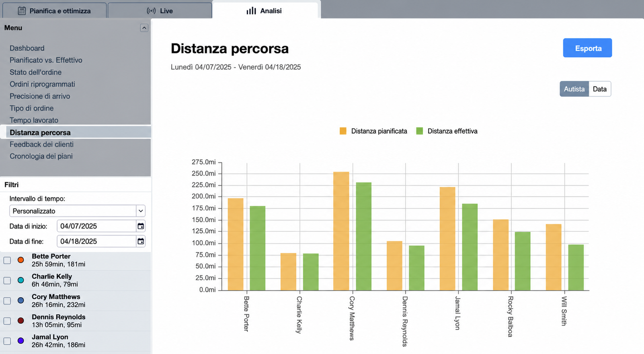Switch chart grouping to Data
The height and width of the screenshot is (354, 644).
pyautogui.click(x=600, y=89)
